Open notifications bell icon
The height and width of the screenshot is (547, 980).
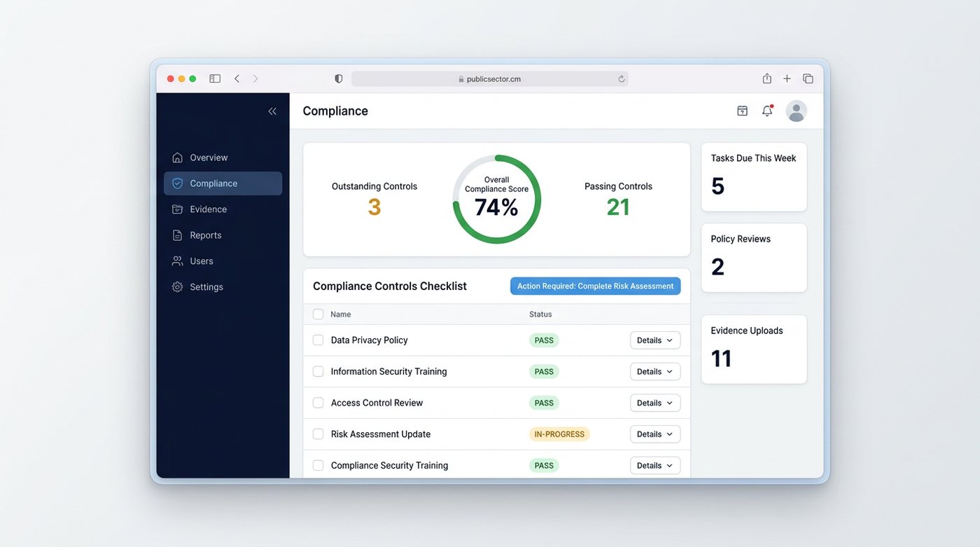click(767, 111)
